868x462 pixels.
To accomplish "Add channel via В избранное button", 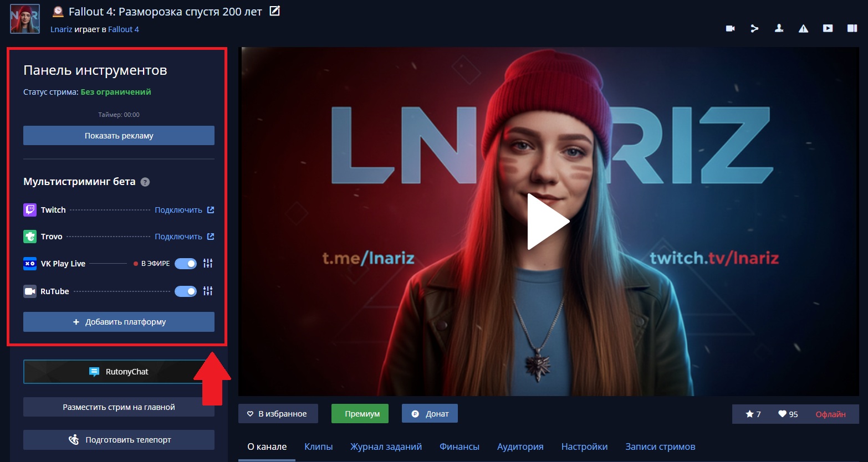I will pos(278,414).
